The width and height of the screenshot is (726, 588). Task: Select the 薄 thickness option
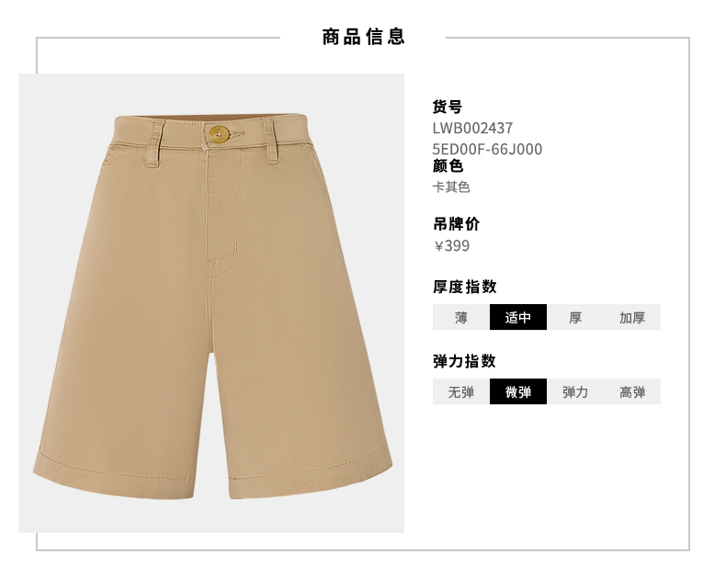point(460,317)
